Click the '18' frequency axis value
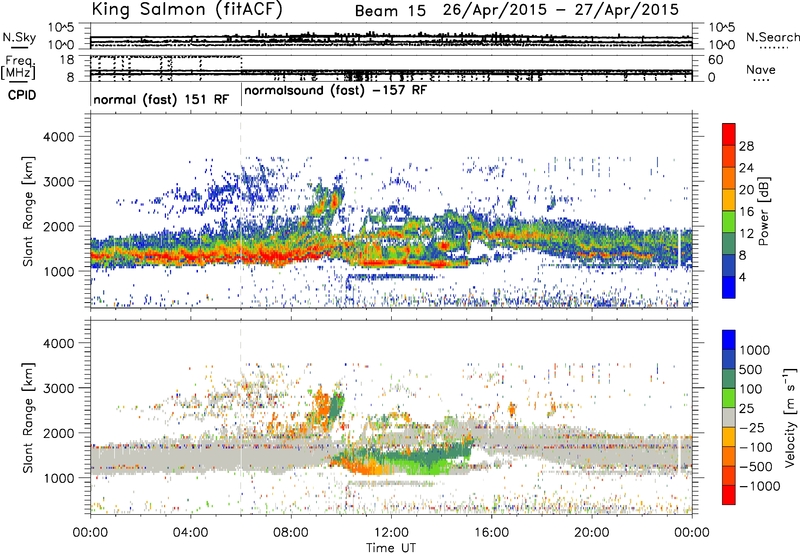800x554 pixels. pyautogui.click(x=67, y=60)
